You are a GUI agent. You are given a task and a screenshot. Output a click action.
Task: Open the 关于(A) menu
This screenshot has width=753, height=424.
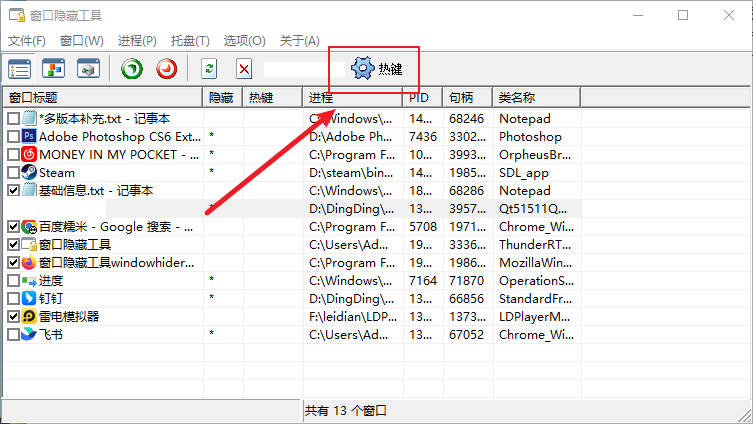tap(300, 41)
